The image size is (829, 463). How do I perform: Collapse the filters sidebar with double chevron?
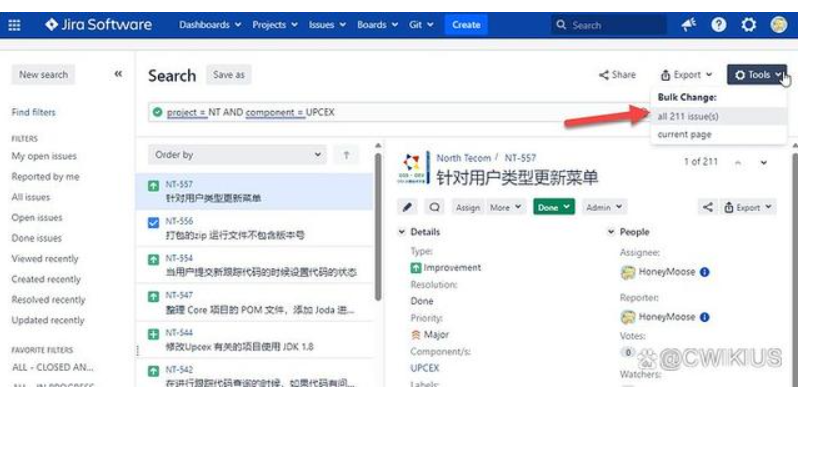(x=118, y=74)
